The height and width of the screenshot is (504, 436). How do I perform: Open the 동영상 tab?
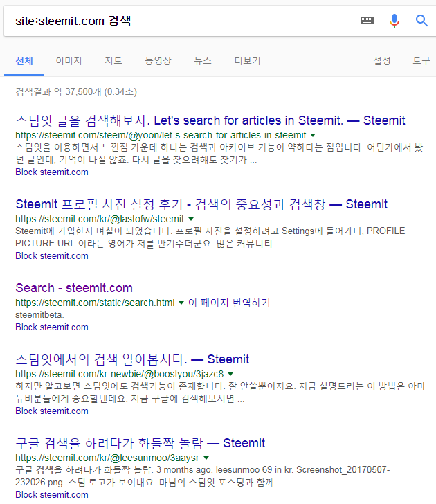coord(158,61)
